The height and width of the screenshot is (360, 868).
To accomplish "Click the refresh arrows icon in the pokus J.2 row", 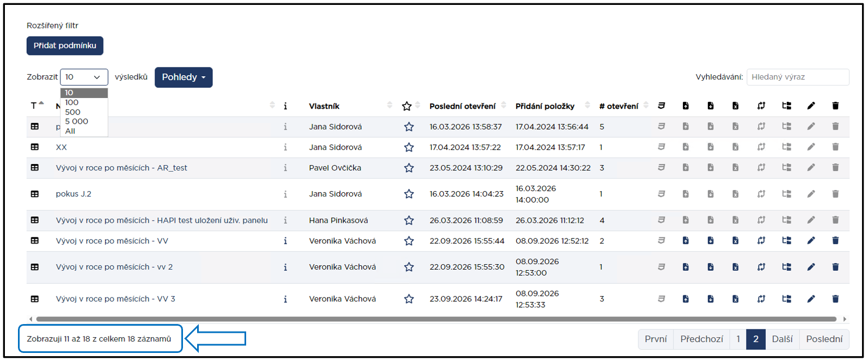I will 761,194.
